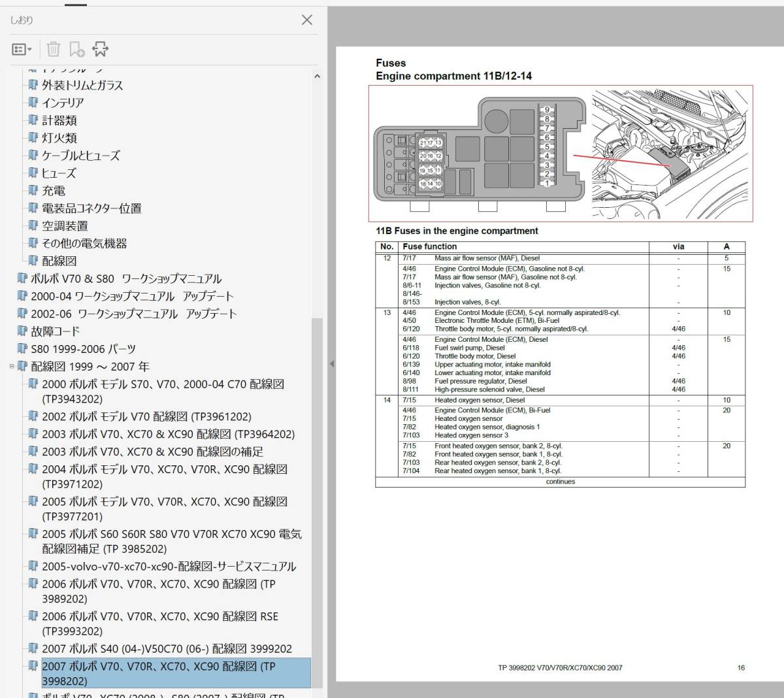
Task: Click the bookmark icon beside インテリア
Action: 33,103
